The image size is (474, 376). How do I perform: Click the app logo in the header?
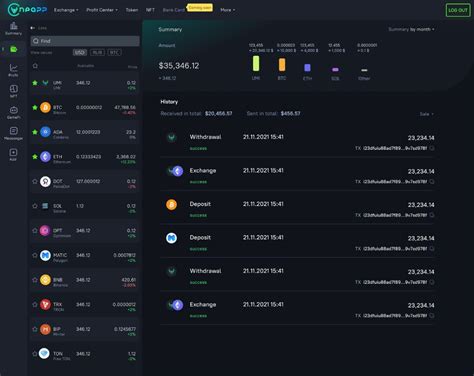[27, 10]
